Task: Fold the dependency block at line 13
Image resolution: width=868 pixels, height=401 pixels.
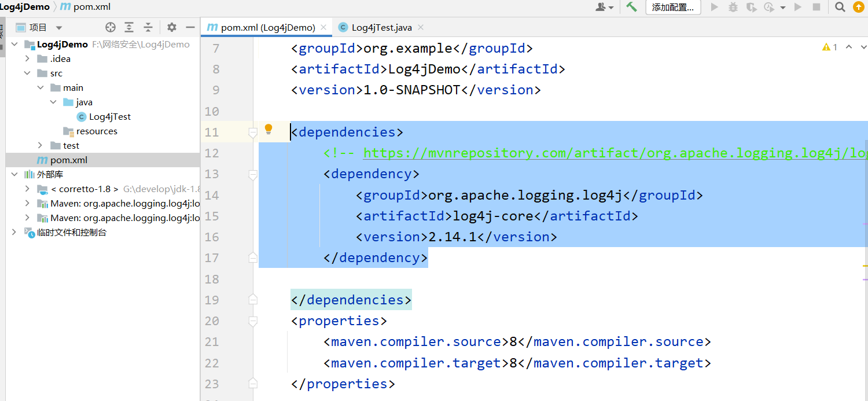Action: coord(253,174)
